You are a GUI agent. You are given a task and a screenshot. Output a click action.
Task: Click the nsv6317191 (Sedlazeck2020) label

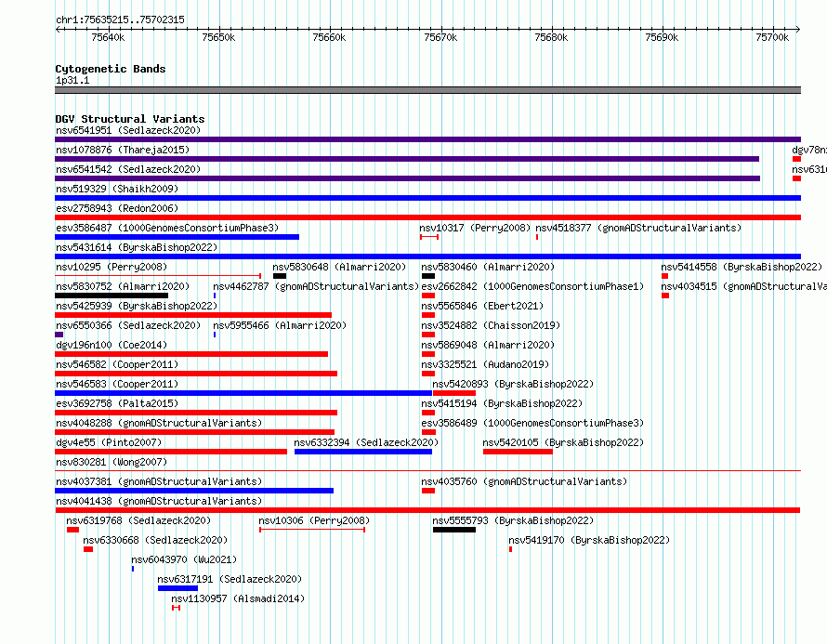(230, 579)
